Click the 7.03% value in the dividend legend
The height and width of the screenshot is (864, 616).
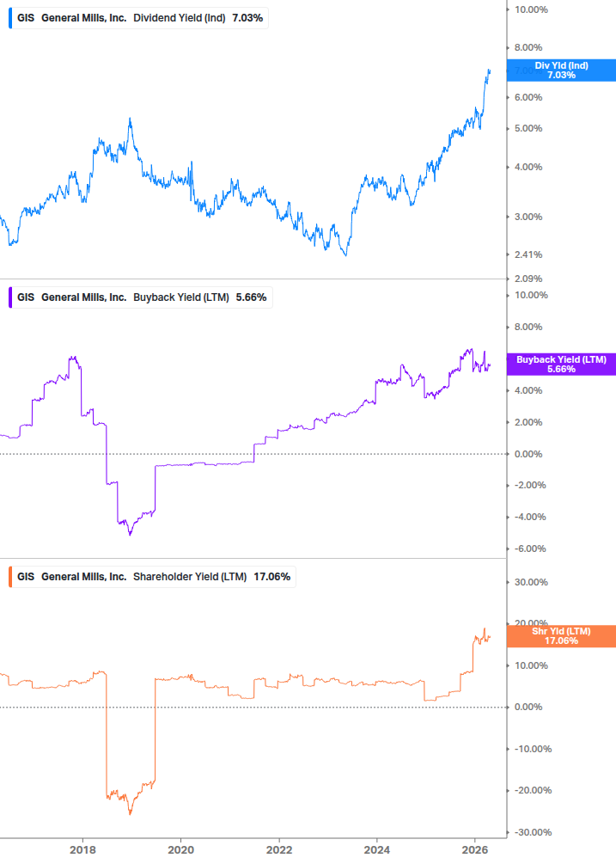pyautogui.click(x=247, y=18)
